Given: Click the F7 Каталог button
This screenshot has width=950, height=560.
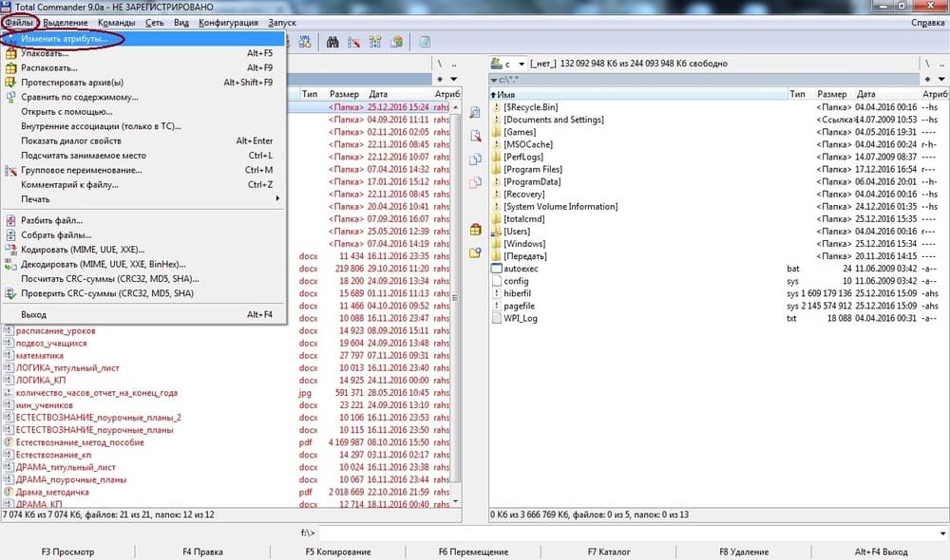Looking at the screenshot, I should pos(609,551).
